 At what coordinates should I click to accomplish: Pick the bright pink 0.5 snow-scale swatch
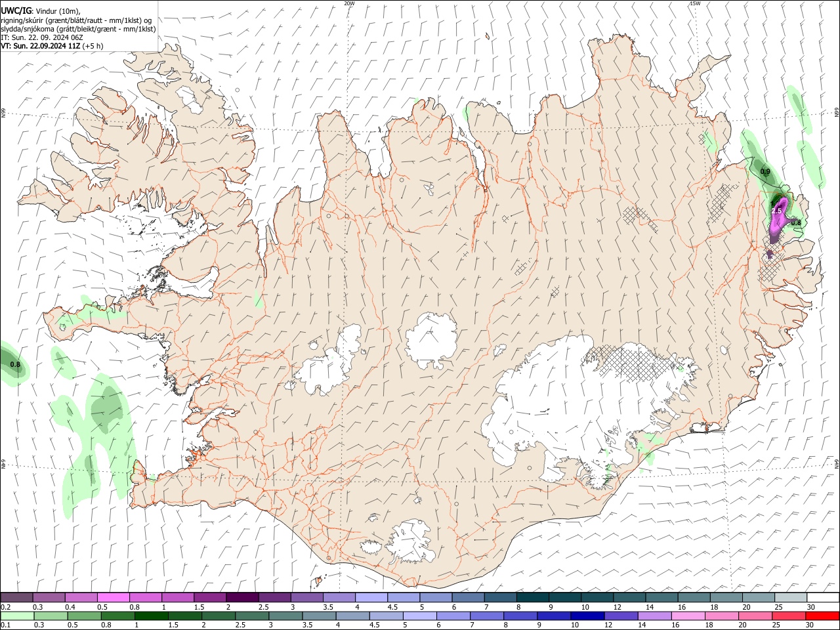coord(113,597)
